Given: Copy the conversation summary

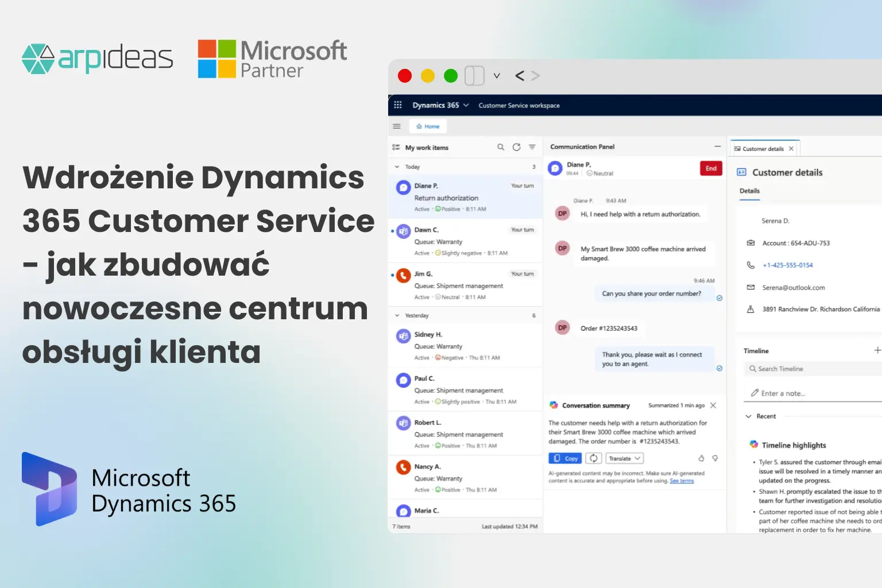Looking at the screenshot, I should pyautogui.click(x=566, y=458).
